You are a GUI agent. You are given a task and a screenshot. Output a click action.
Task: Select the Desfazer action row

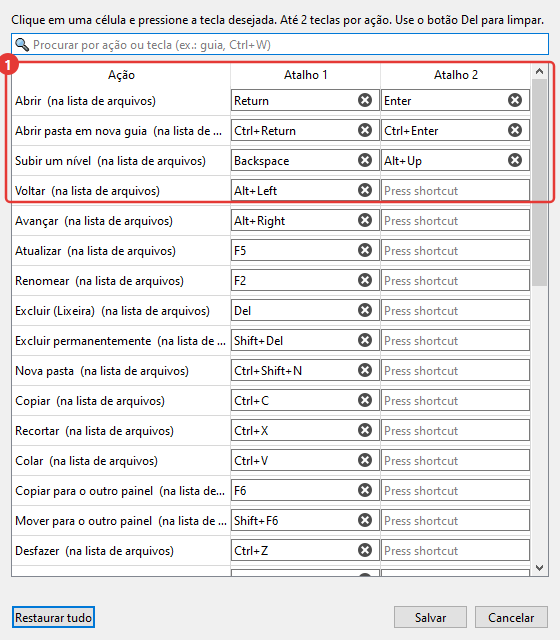[x=121, y=551]
